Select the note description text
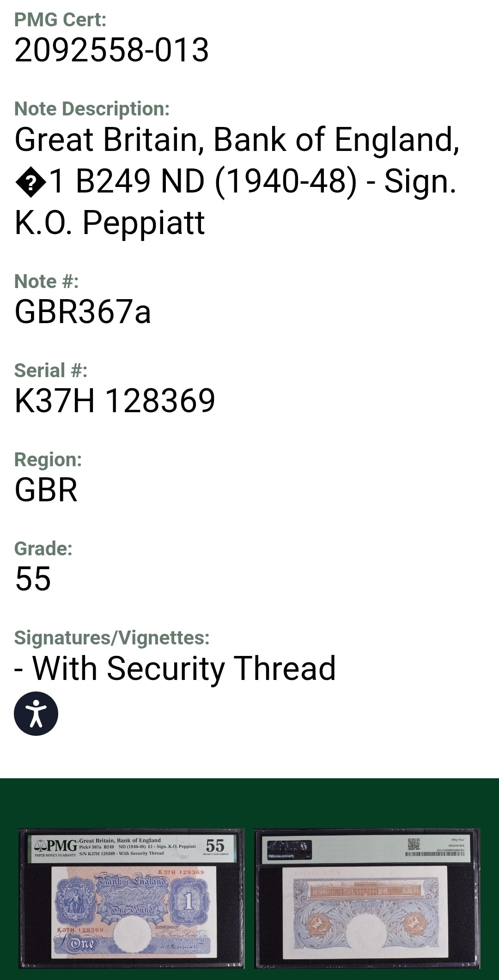This screenshot has width=499, height=980. [x=237, y=181]
